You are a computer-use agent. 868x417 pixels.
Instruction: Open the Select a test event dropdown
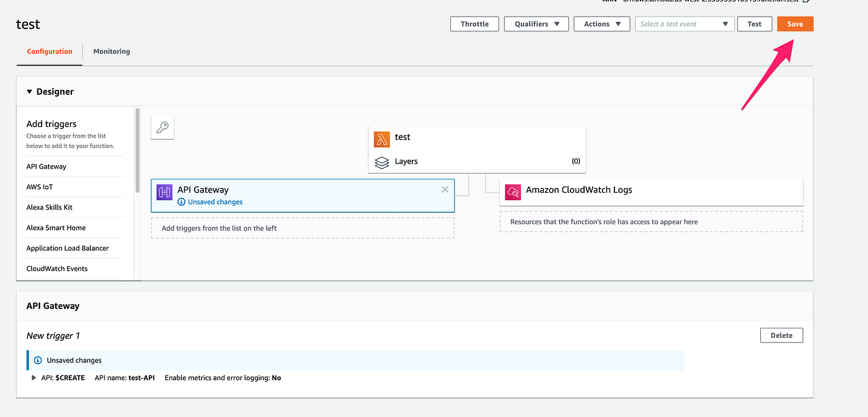coord(684,24)
